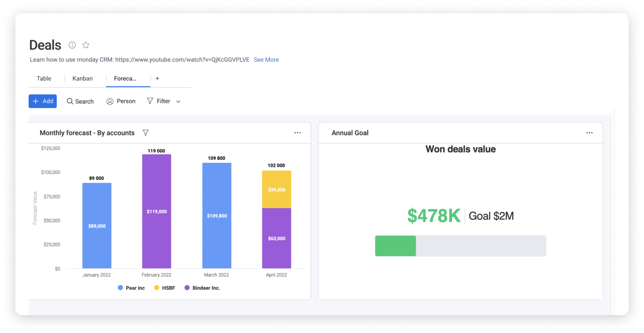Open Monthly forecast widget three-dot menu
Viewport: 644px width, 333px height.
pyautogui.click(x=297, y=133)
